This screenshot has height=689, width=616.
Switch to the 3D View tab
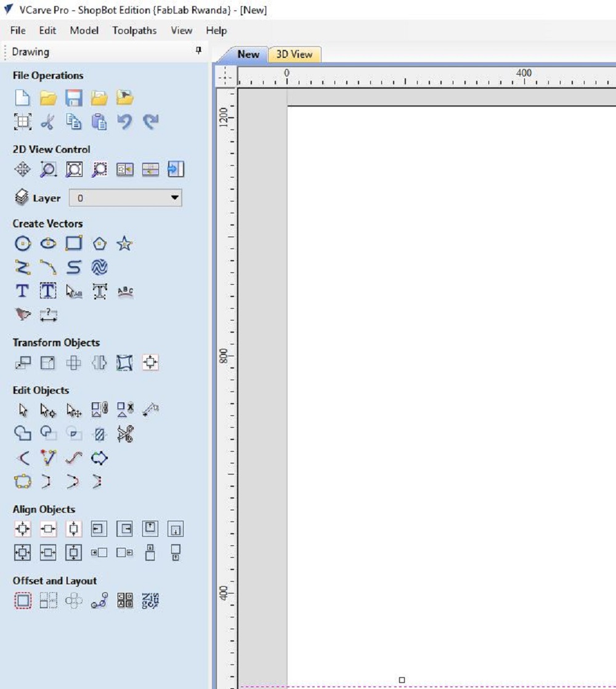coord(294,54)
